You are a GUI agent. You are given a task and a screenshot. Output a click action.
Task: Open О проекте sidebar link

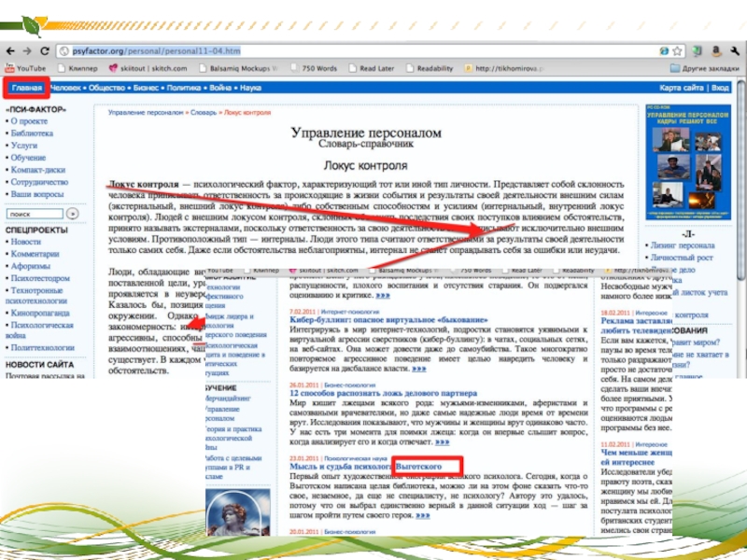[x=29, y=121]
